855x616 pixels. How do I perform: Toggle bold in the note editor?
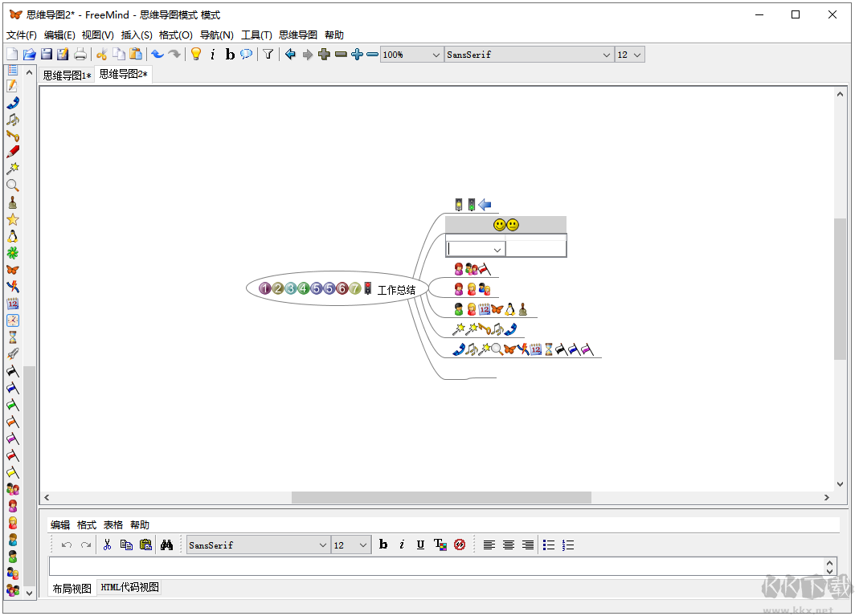pos(383,545)
